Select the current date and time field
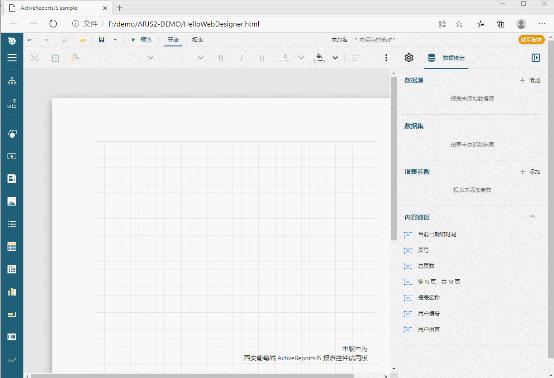This screenshot has height=378, width=554. [x=430, y=234]
